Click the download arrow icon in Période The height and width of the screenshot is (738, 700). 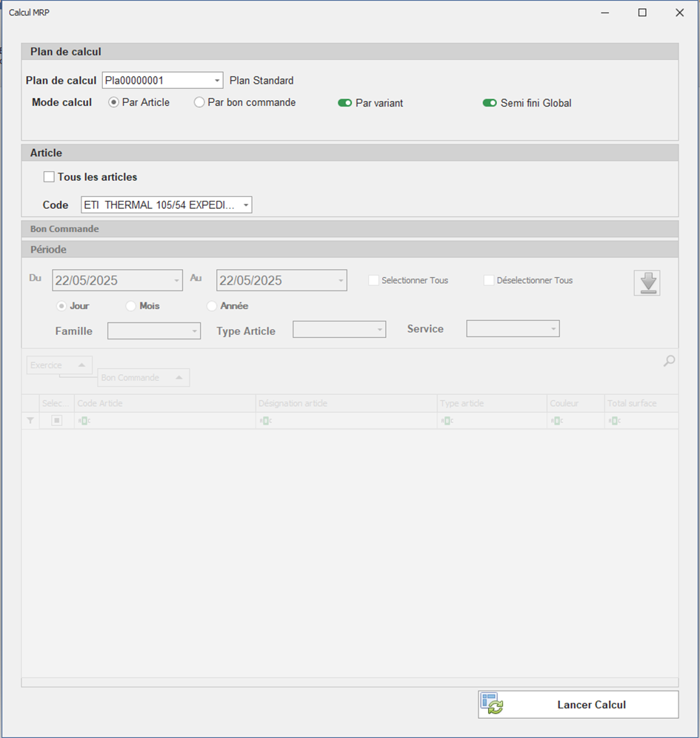click(647, 283)
